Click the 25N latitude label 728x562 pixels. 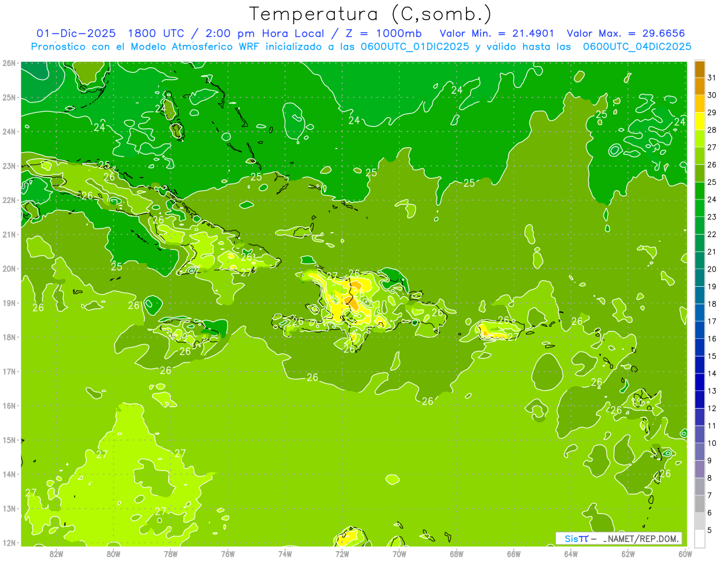click(9, 98)
